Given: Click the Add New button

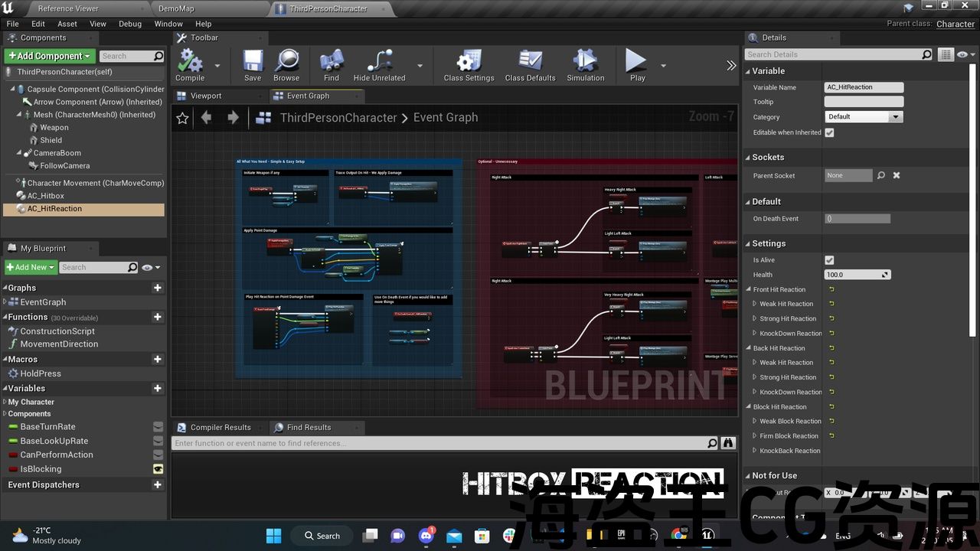Looking at the screenshot, I should click(31, 267).
